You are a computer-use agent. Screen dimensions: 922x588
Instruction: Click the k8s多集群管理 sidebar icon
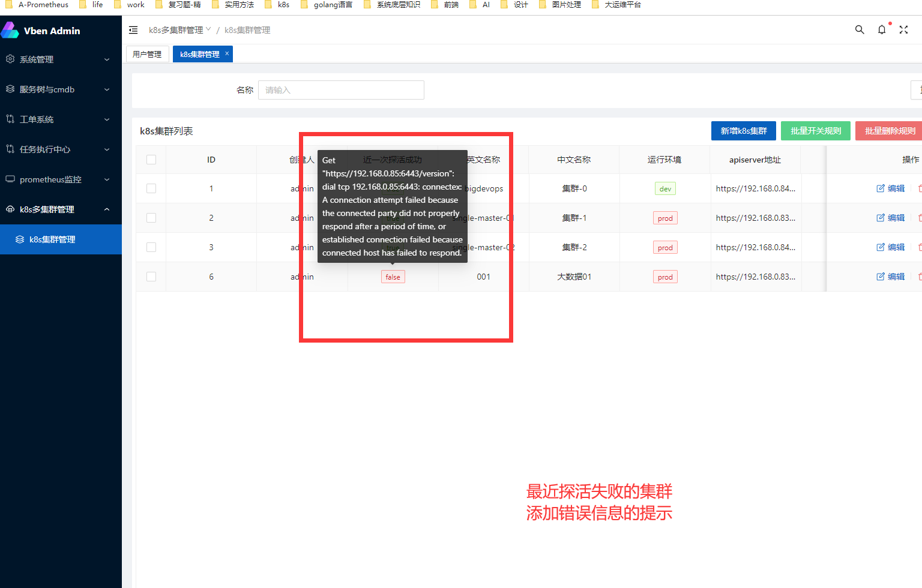coord(10,209)
